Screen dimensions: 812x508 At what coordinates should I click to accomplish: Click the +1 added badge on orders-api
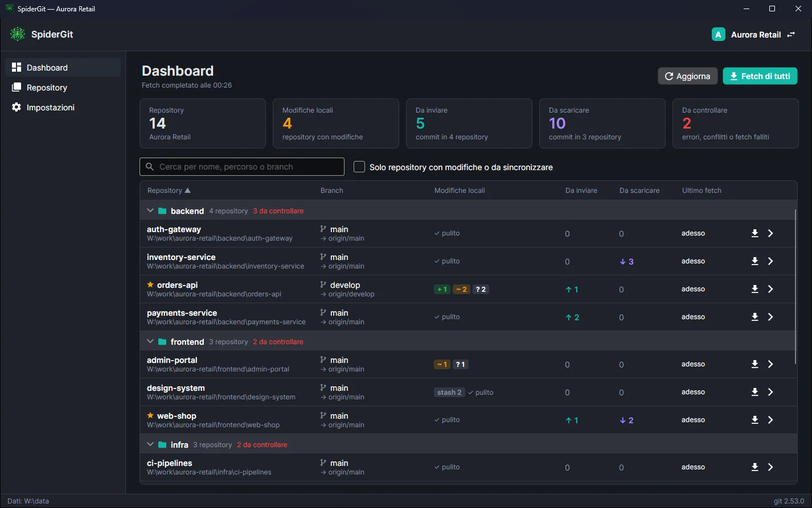[441, 290]
